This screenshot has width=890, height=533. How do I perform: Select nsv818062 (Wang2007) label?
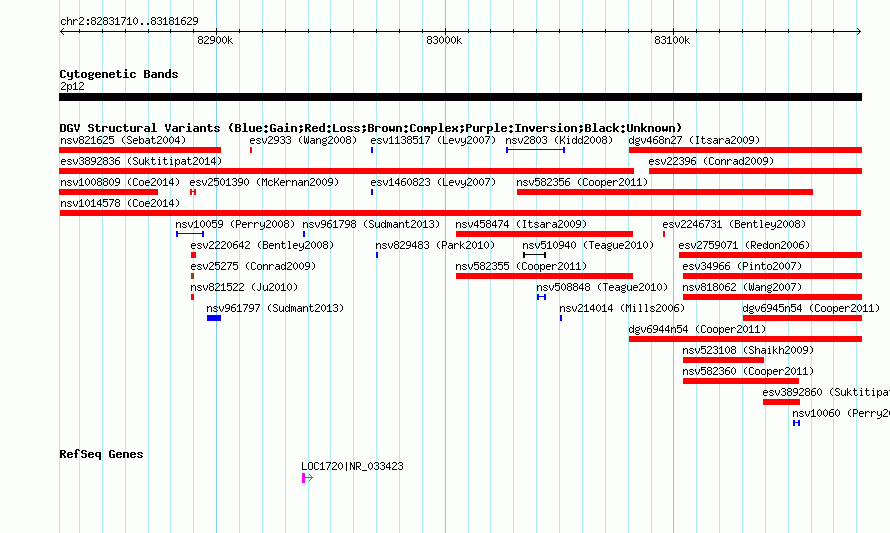(742, 287)
